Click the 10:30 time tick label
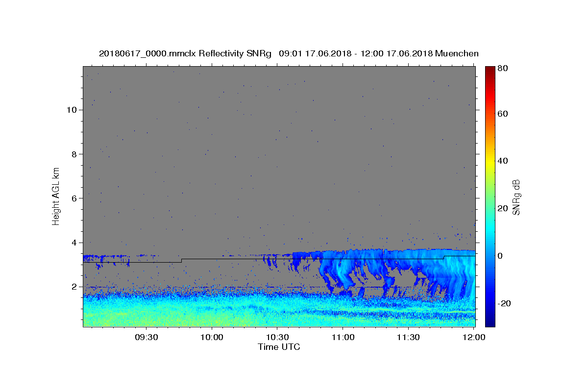This screenshot has width=588, height=392. click(277, 338)
